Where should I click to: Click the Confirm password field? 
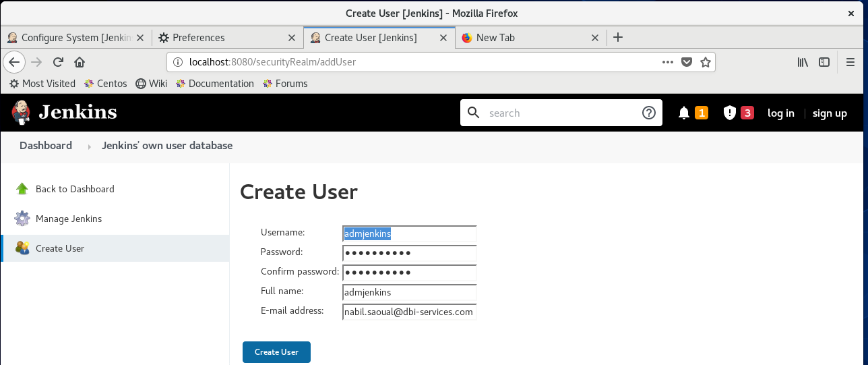click(410, 273)
